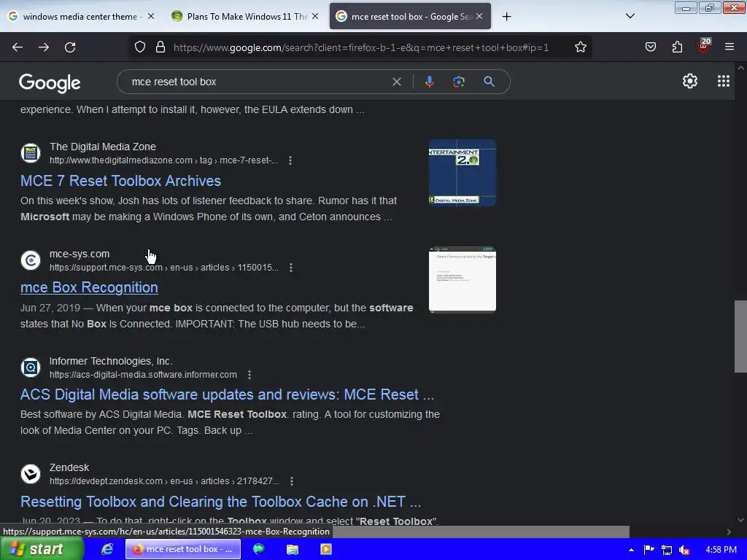Click the horizontal scrollbar right arrow
The width and height of the screenshot is (747, 560).
click(729, 532)
